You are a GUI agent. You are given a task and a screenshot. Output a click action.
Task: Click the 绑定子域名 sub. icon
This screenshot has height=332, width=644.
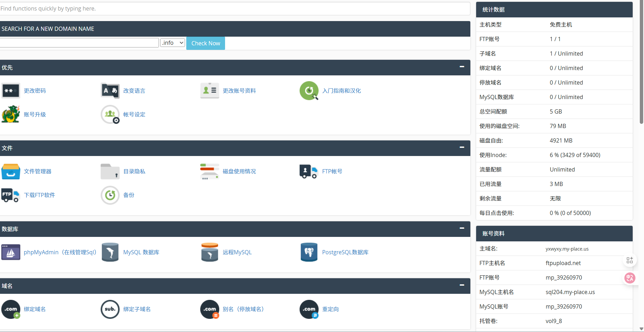[x=110, y=309]
